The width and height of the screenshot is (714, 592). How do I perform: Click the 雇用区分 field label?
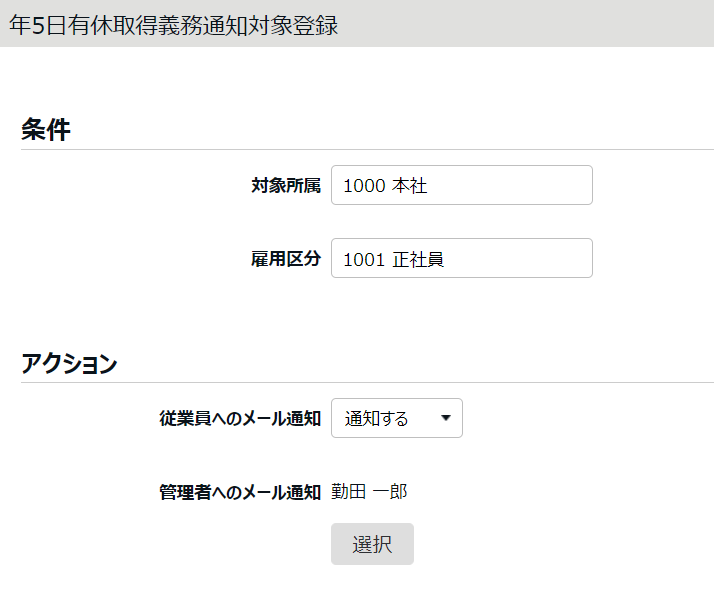pos(285,259)
